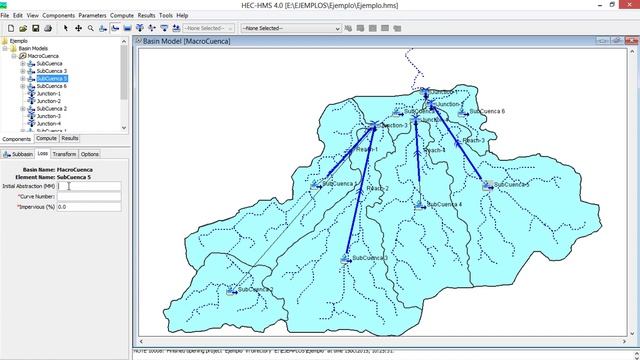Click the tree panel scroll-down arrow
The image size is (640, 360).
tap(124, 128)
